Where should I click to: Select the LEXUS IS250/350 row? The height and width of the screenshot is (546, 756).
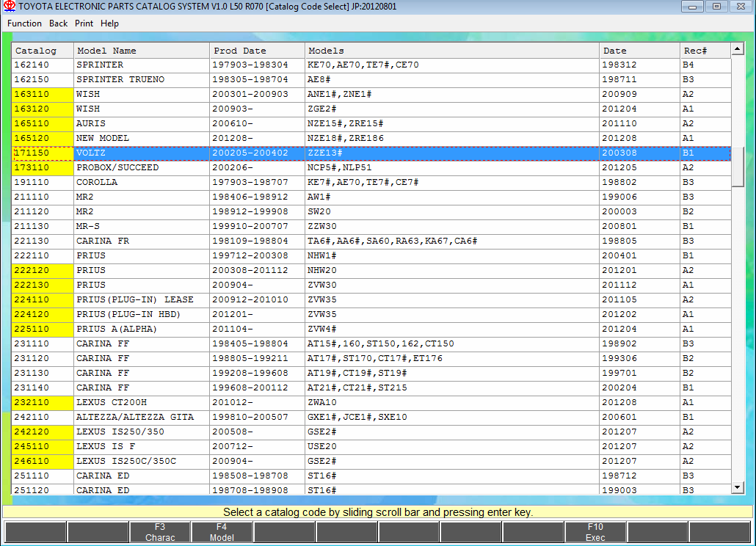click(x=371, y=432)
